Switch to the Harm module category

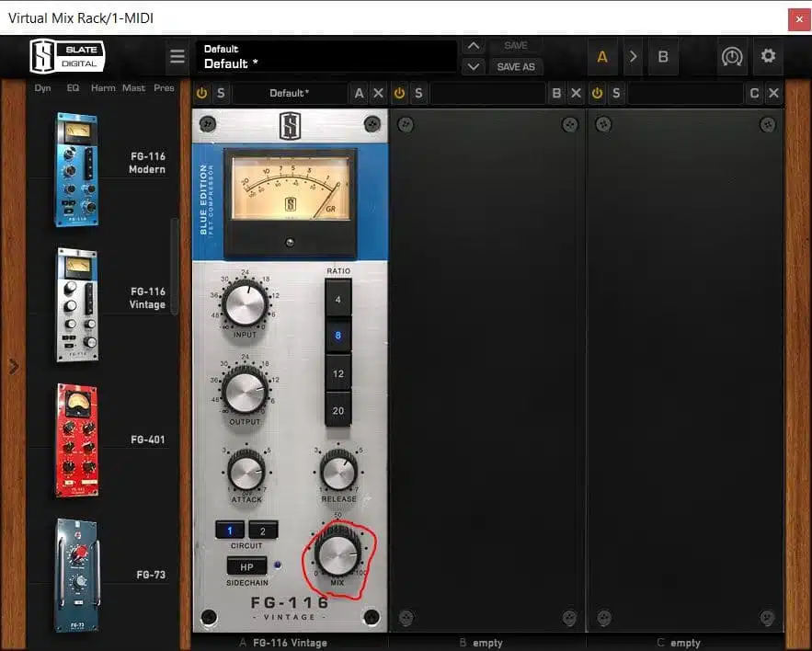(103, 88)
